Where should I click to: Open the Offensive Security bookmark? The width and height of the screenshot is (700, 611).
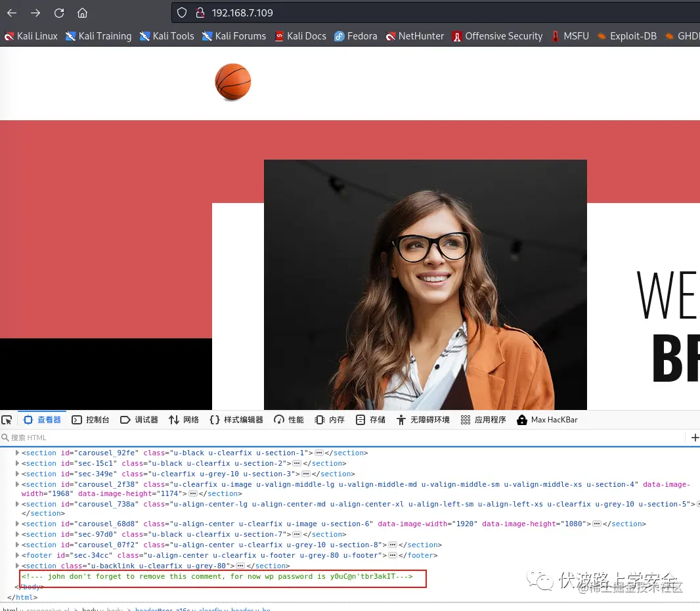click(497, 36)
